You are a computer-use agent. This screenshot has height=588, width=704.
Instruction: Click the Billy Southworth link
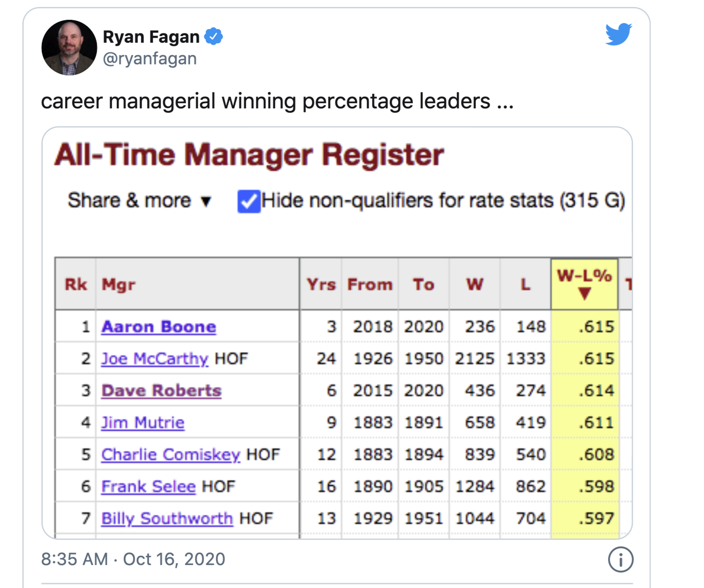point(167,518)
